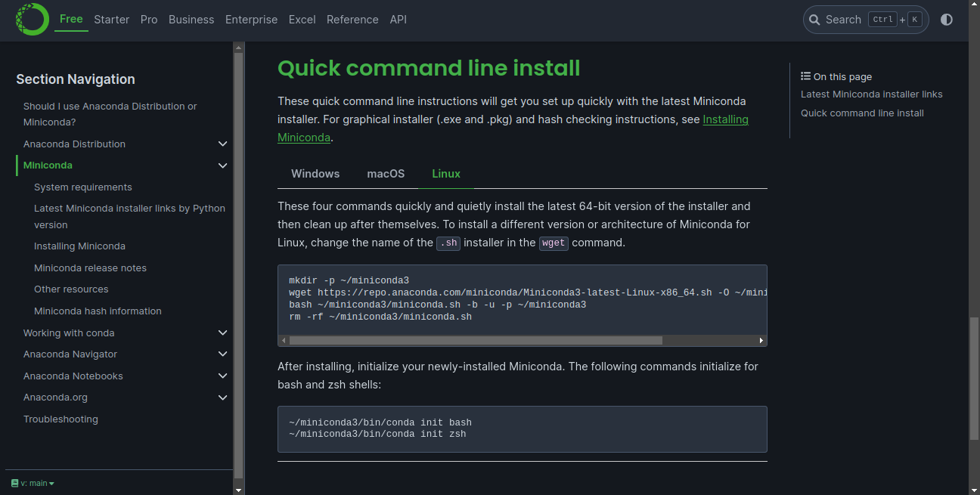
Task: Open the Excel top nav item
Action: click(302, 20)
